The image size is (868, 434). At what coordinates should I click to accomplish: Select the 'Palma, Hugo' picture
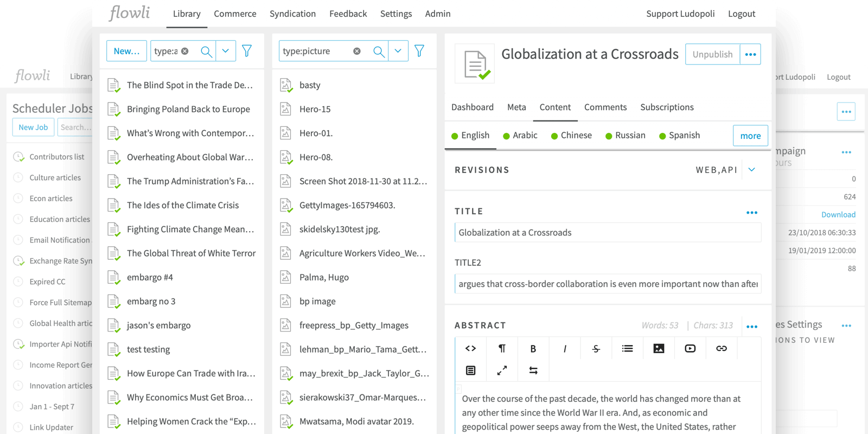pyautogui.click(x=324, y=278)
